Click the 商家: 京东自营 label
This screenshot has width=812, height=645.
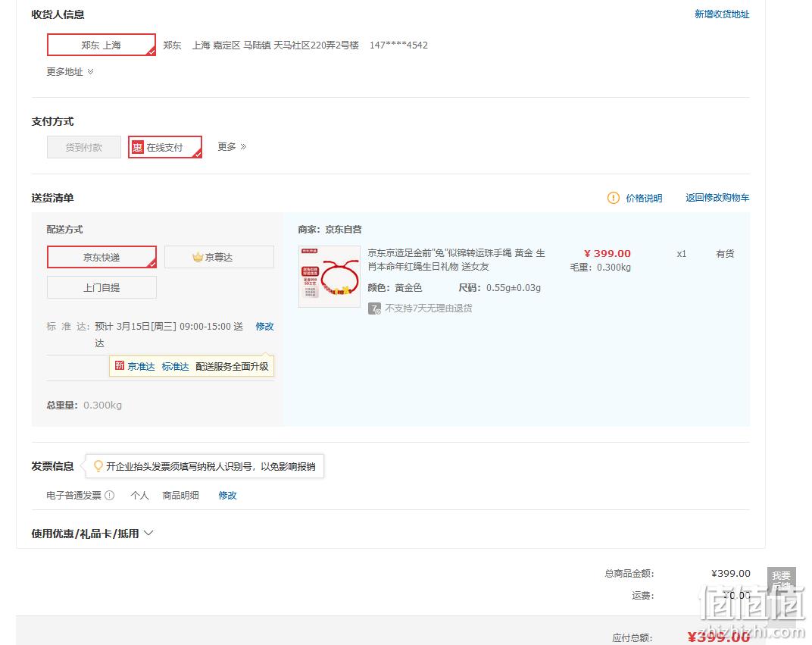pyautogui.click(x=330, y=230)
